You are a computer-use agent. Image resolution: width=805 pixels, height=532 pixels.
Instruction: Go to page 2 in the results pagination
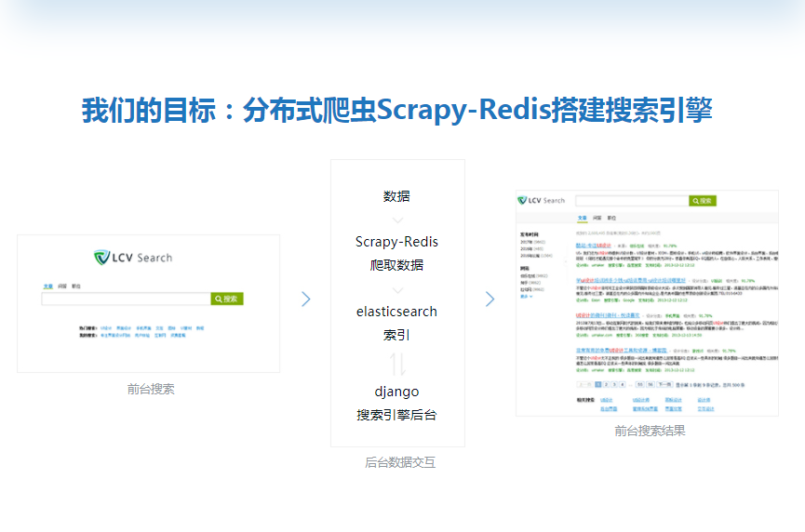coord(606,383)
